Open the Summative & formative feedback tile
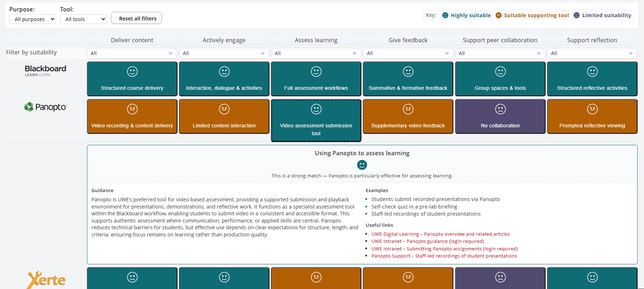Image resolution: width=644 pixels, height=289 pixels. [408, 79]
